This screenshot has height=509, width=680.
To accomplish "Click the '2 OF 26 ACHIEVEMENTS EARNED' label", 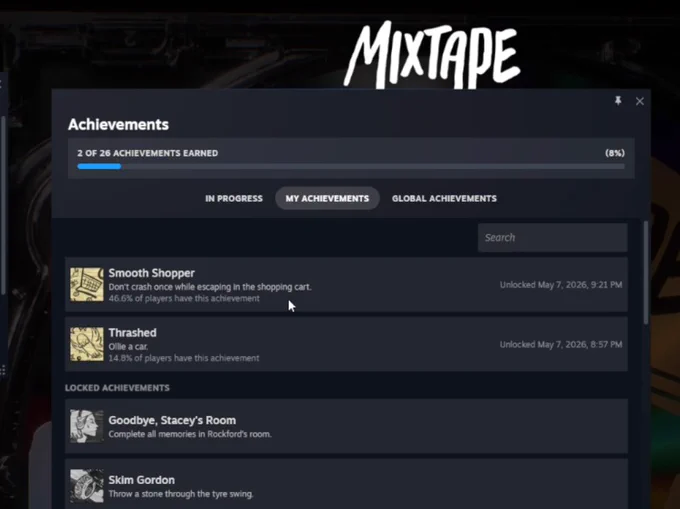I will [147, 153].
